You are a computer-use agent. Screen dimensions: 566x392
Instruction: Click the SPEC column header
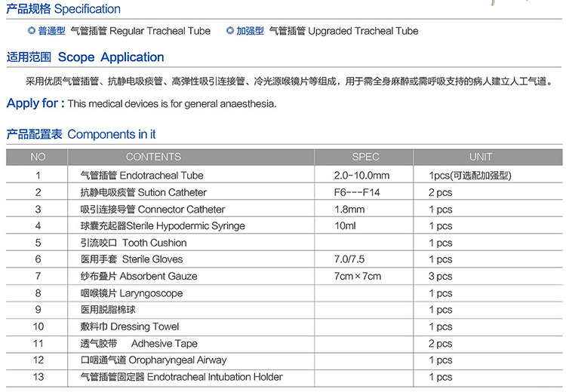pyautogui.click(x=366, y=157)
